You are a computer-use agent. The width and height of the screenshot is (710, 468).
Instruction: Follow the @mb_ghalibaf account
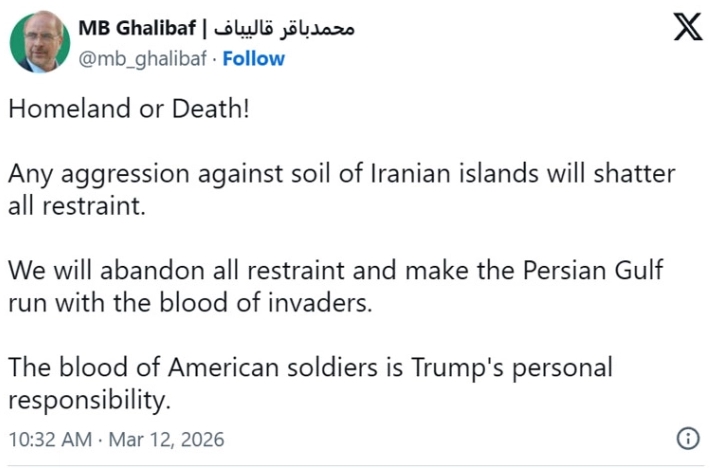click(253, 59)
